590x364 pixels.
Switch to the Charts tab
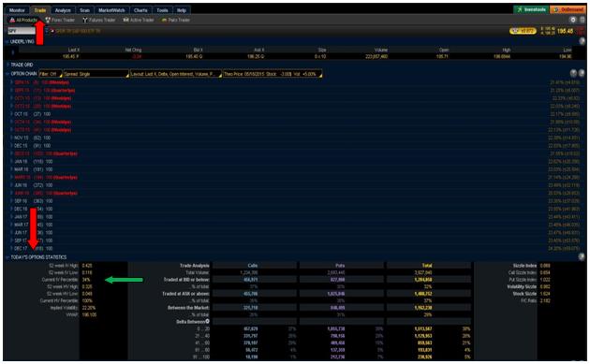pos(140,10)
